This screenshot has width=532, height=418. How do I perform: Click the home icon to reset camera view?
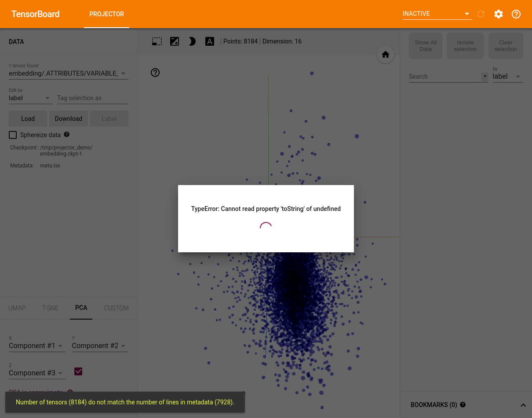(x=386, y=55)
